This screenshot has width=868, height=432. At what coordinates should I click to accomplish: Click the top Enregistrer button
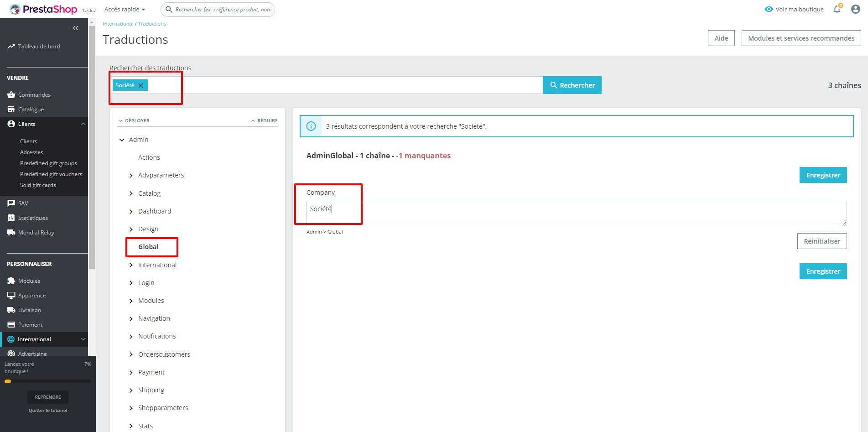point(823,175)
